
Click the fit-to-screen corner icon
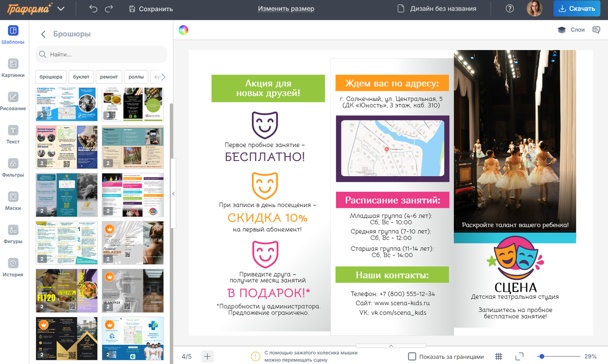click(519, 356)
